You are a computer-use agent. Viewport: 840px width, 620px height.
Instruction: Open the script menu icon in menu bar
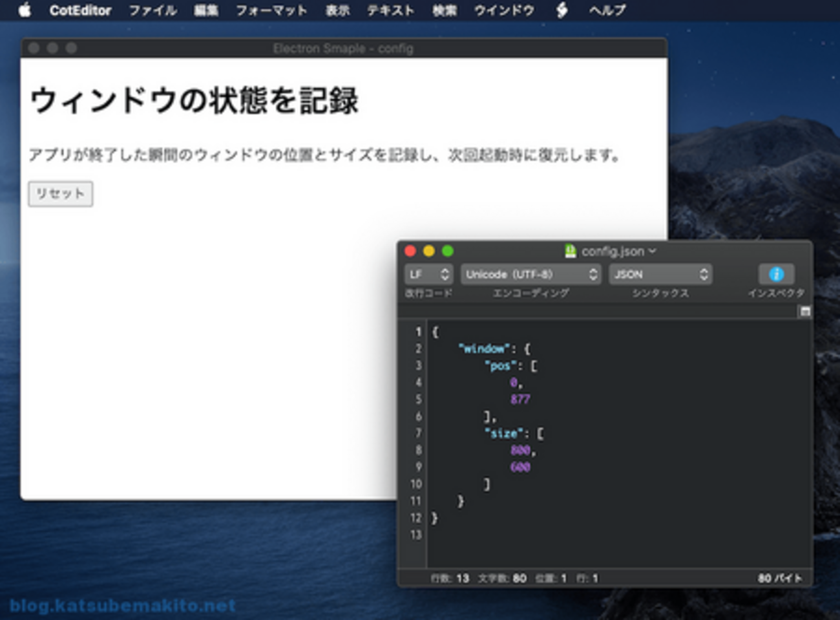click(x=562, y=10)
